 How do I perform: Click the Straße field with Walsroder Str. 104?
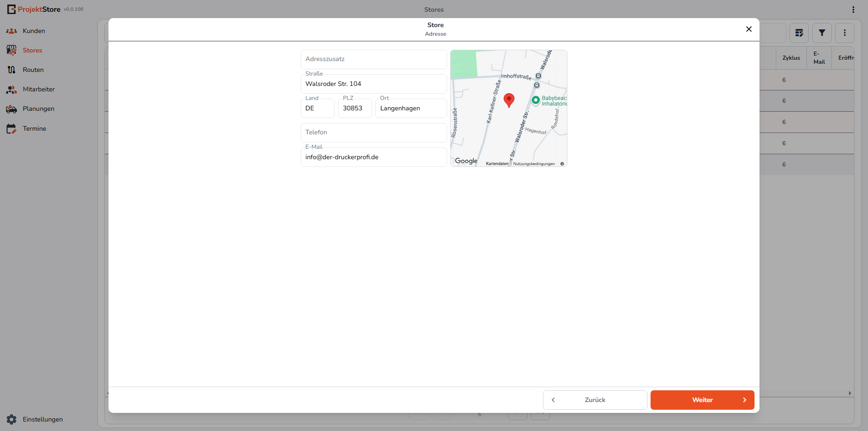373,84
